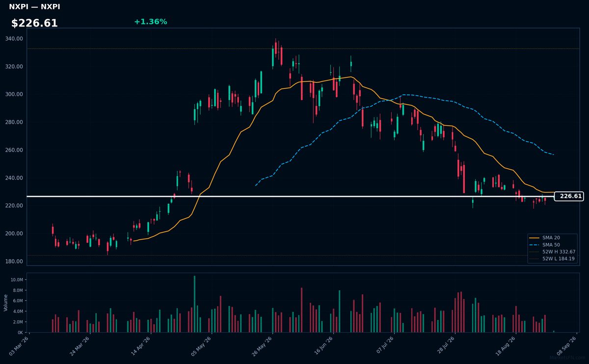The width and height of the screenshot is (589, 364).
Task: Click the 05 May '26 date label
Action: (x=202, y=346)
